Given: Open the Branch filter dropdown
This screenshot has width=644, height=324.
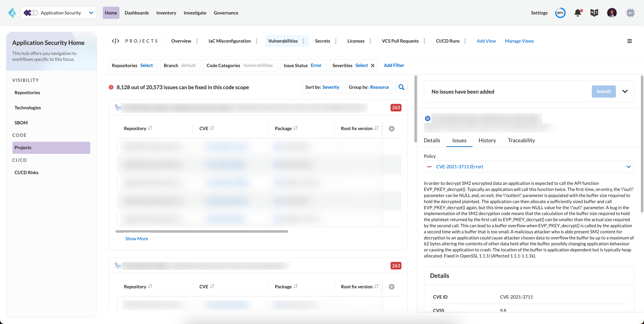Looking at the screenshot, I should pyautogui.click(x=180, y=65).
